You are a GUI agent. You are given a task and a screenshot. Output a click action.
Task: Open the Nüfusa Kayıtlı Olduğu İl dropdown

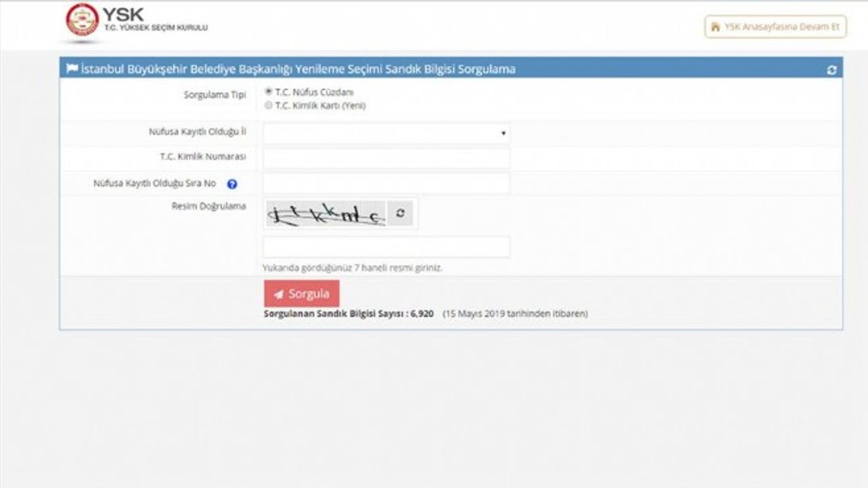[x=386, y=134]
